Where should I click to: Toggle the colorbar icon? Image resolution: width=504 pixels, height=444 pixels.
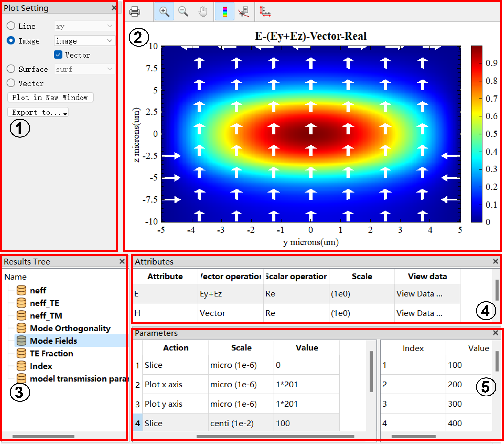pyautogui.click(x=224, y=12)
